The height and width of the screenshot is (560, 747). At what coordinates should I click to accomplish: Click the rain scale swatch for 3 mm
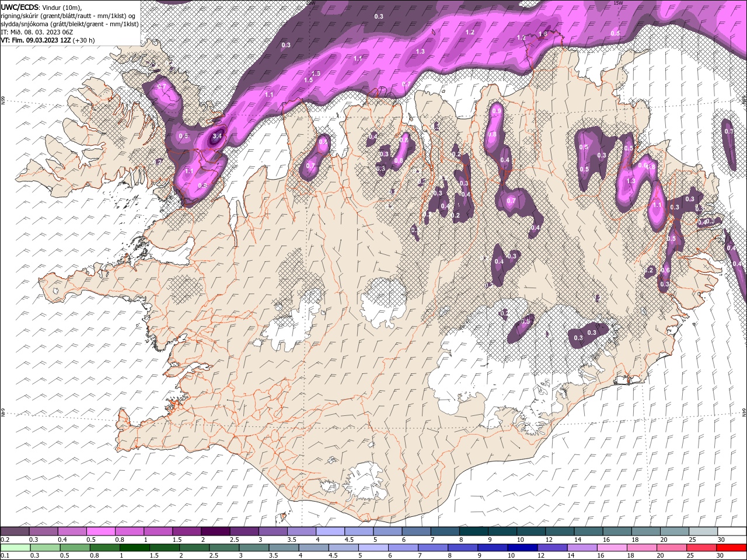click(254, 548)
